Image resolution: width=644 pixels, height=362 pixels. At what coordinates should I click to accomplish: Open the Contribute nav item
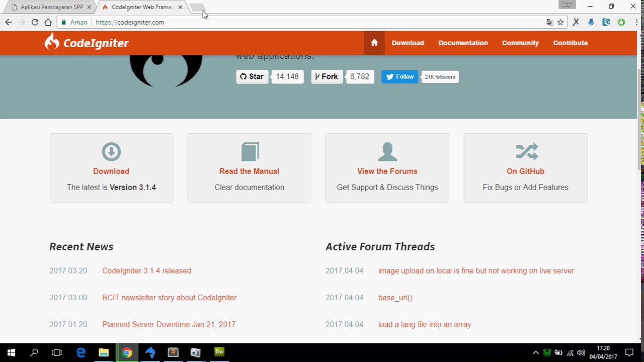(570, 43)
